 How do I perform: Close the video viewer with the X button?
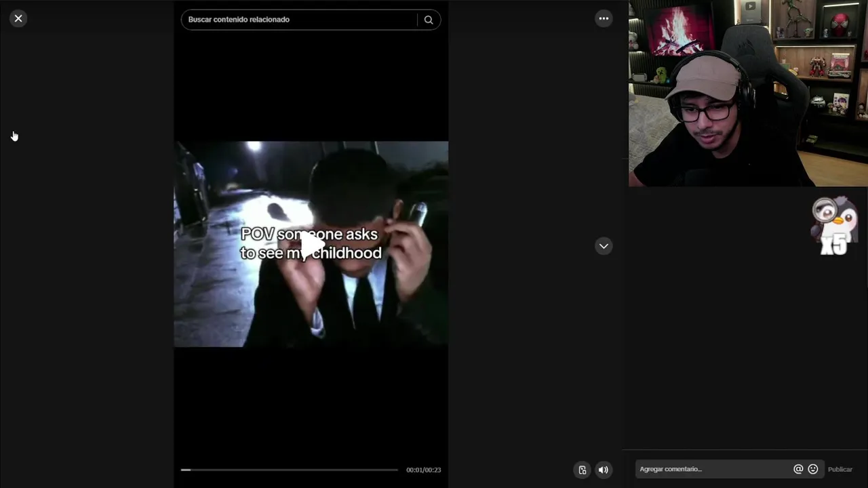(x=18, y=18)
